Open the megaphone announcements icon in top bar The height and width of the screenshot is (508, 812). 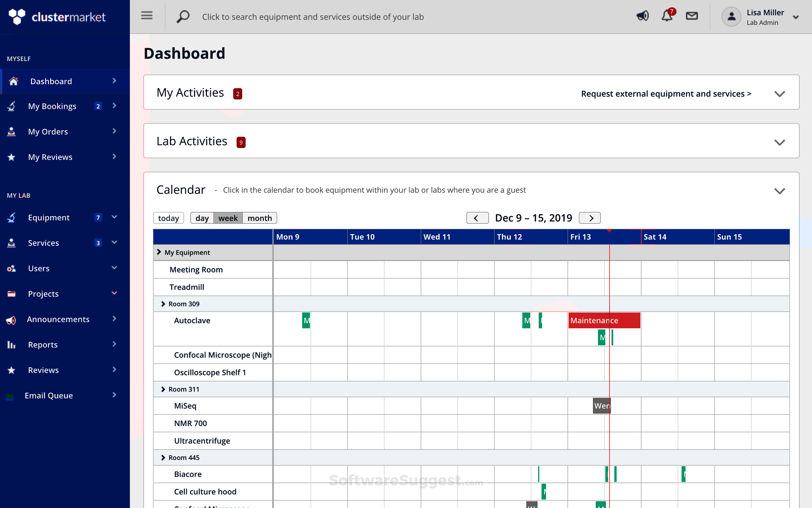pos(642,16)
